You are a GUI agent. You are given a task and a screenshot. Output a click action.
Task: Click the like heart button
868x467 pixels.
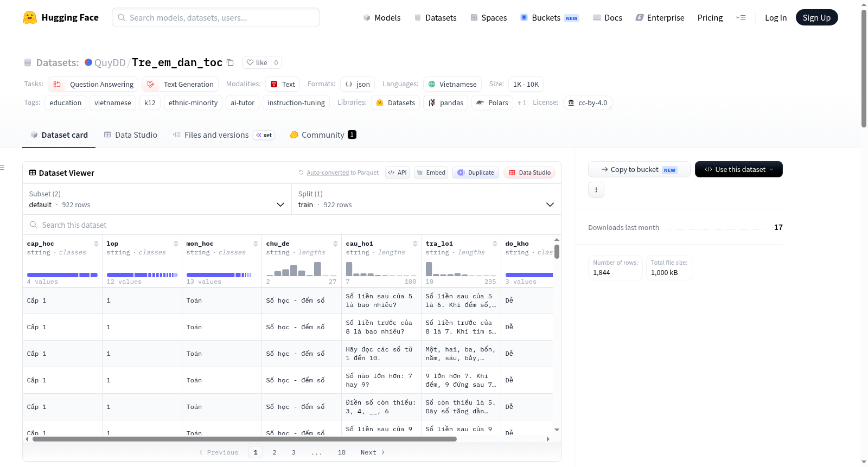(257, 62)
